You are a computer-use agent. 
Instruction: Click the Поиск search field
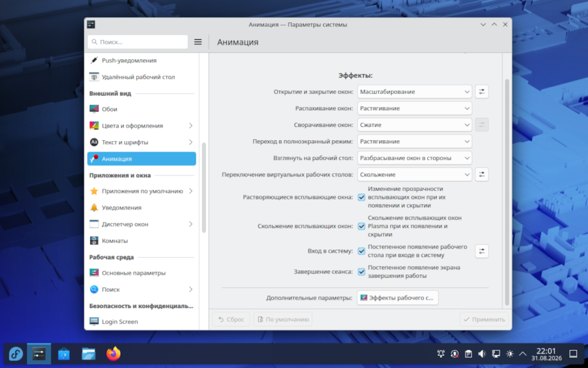tap(138, 42)
